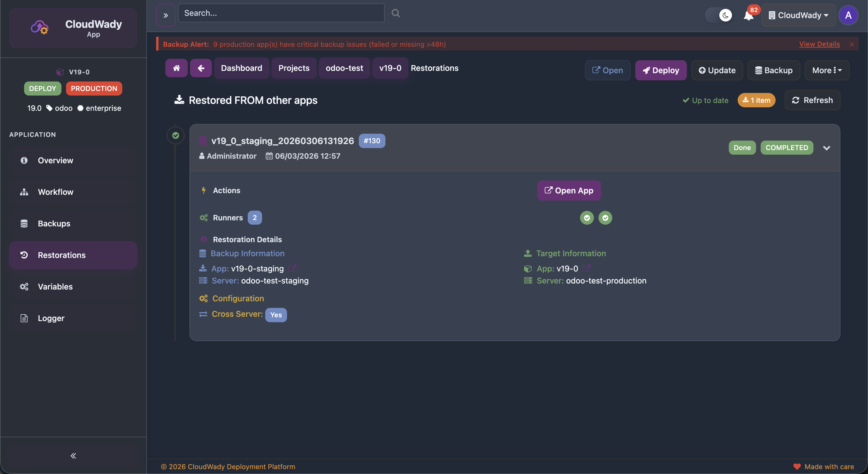The width and height of the screenshot is (868, 474).
Task: Toggle dark mode switch
Action: pyautogui.click(x=719, y=15)
